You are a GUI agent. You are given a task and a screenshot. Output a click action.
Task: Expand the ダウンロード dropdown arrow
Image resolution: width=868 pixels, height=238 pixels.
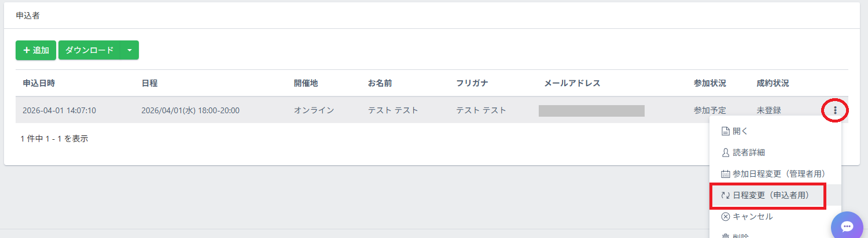129,50
